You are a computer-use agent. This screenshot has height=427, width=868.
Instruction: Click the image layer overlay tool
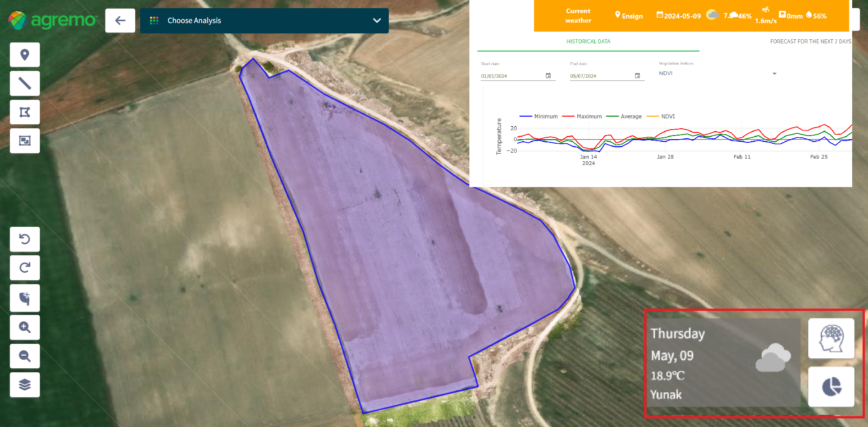(x=25, y=141)
